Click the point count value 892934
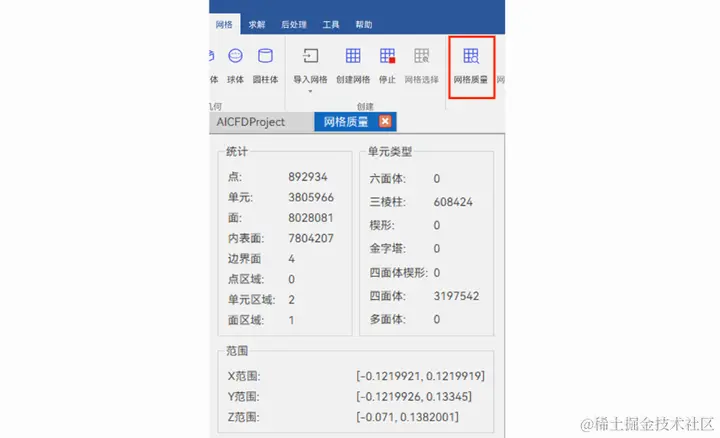The width and height of the screenshot is (720, 438). (x=308, y=177)
